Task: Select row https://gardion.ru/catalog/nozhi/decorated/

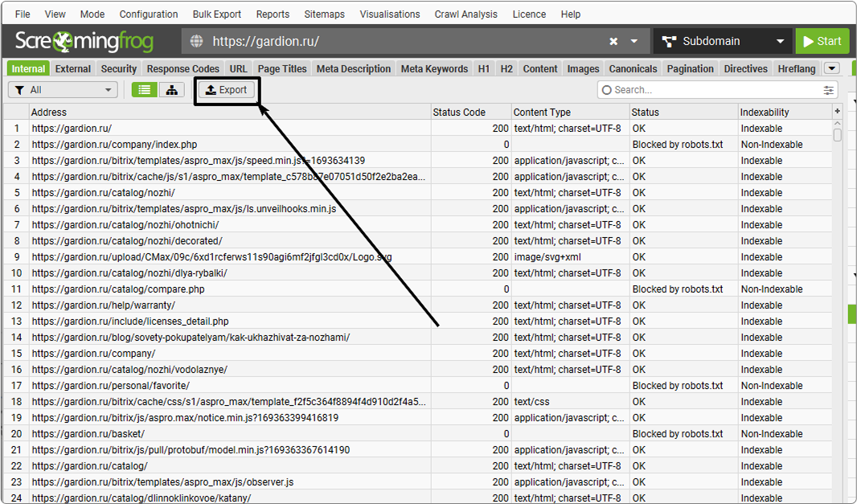Action: coord(417,240)
